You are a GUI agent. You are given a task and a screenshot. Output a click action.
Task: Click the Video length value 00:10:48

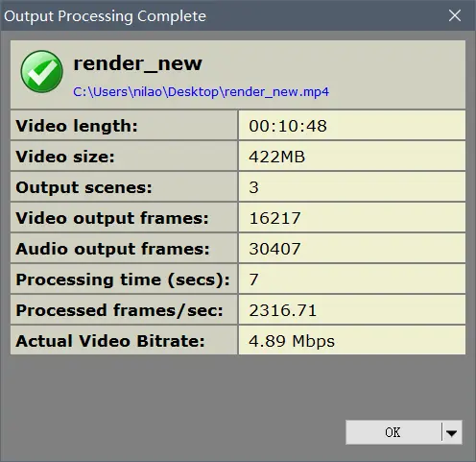pos(288,126)
